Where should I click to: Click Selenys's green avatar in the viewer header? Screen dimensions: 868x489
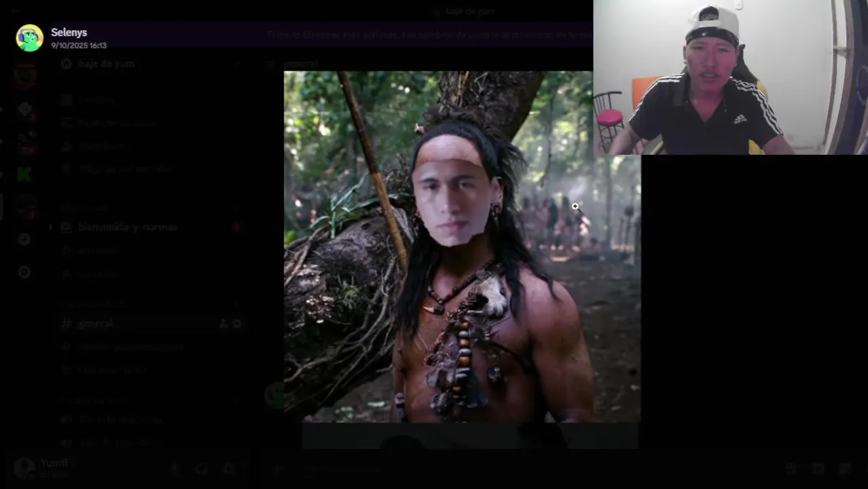(30, 38)
